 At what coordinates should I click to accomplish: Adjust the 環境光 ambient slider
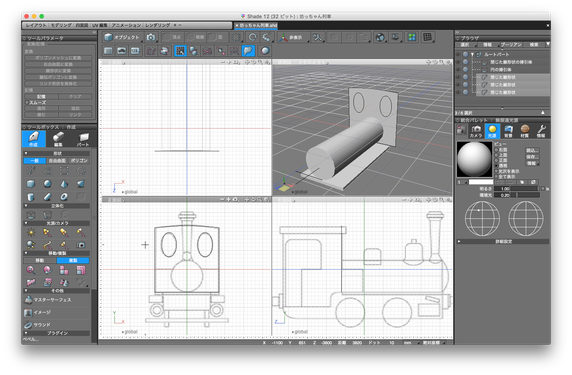coord(518,195)
